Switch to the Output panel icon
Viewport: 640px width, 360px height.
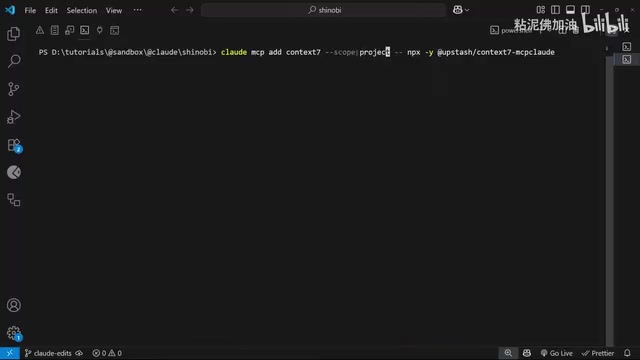(55, 30)
